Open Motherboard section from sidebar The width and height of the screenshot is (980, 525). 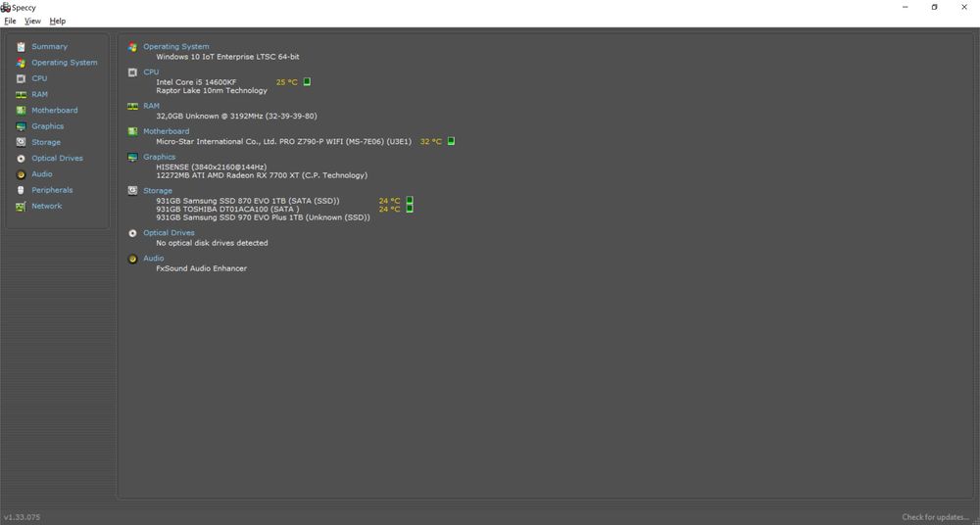[55, 110]
